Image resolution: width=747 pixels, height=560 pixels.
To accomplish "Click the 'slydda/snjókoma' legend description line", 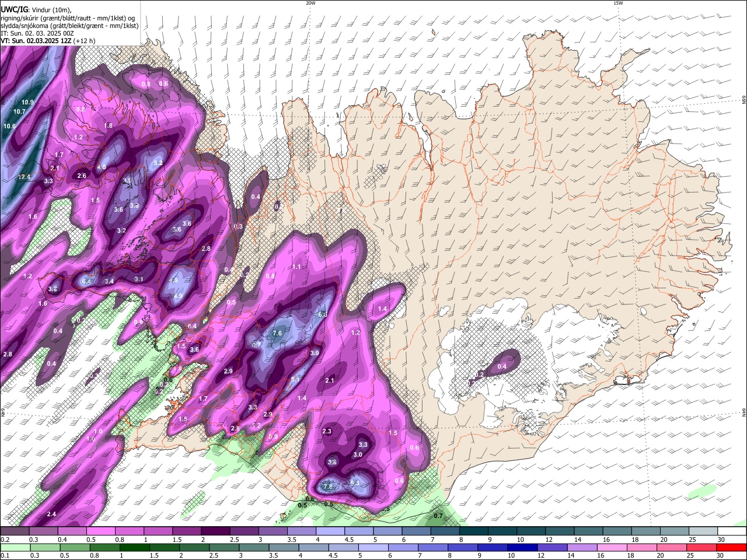I will coord(69,26).
